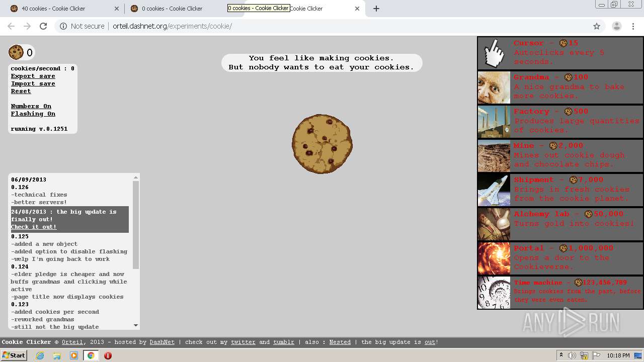Screen dimensions: 644x362
Task: Go forward in browser history
Action: point(27,26)
